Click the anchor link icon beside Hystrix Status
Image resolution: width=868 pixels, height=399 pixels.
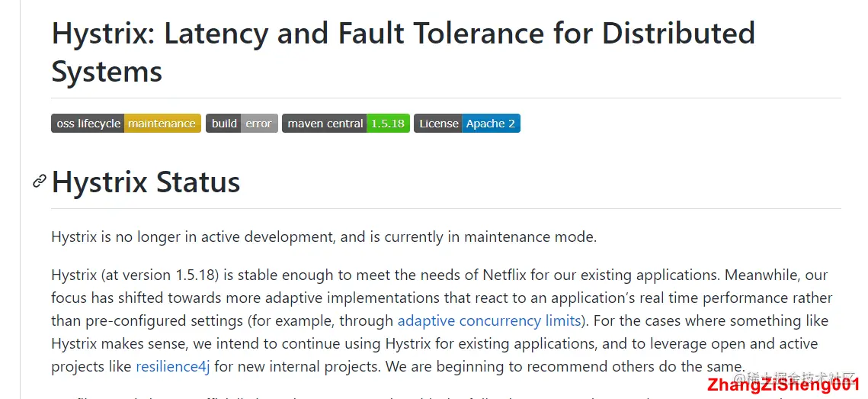coord(39,182)
